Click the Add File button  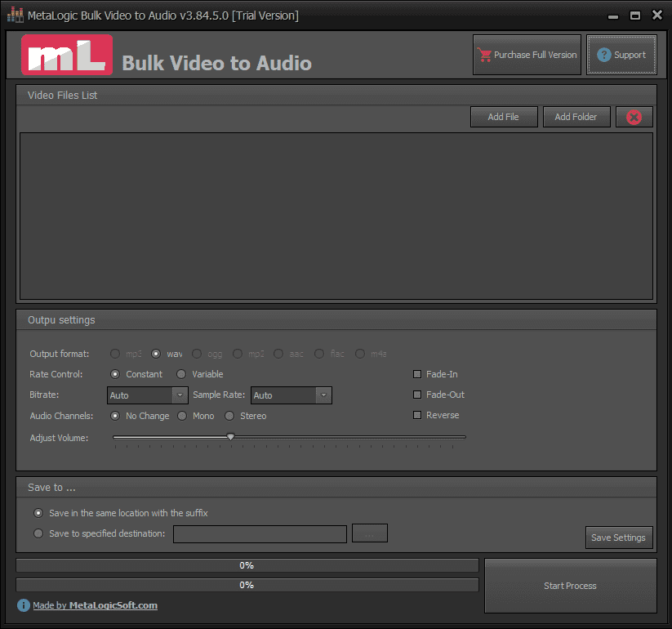pyautogui.click(x=504, y=117)
